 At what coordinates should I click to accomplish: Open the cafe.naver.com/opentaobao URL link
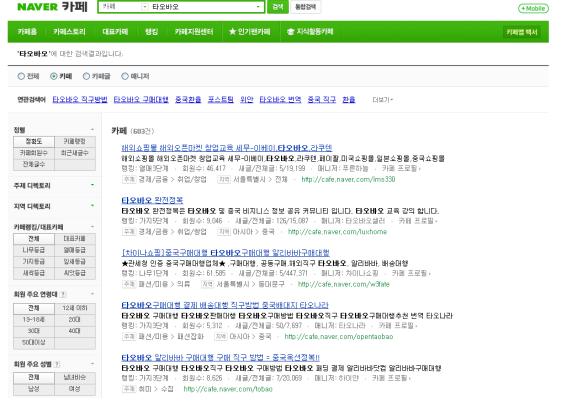[x=338, y=337]
